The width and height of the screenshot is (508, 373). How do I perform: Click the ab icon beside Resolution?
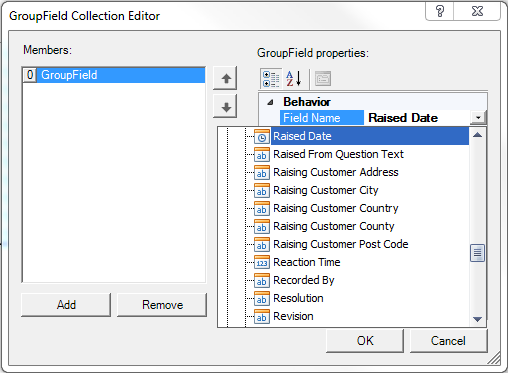(262, 298)
